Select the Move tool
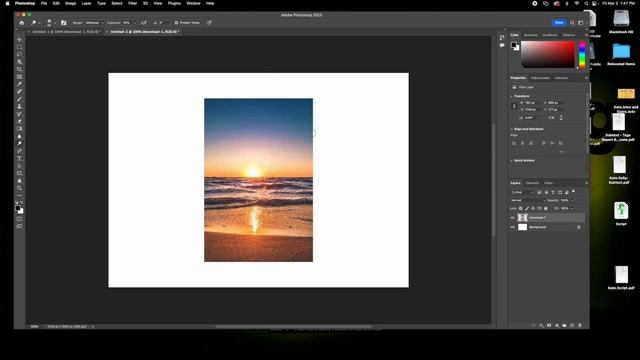The image size is (640, 360). (20, 40)
